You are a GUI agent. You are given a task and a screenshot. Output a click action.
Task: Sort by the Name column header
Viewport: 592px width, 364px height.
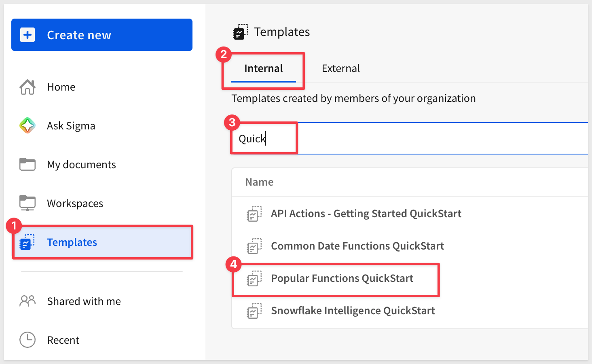click(259, 182)
